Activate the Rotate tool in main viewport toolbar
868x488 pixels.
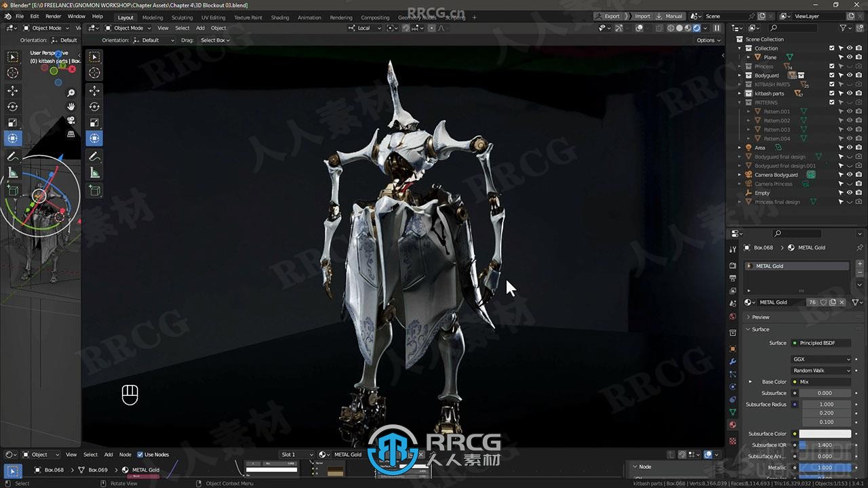pyautogui.click(x=94, y=106)
